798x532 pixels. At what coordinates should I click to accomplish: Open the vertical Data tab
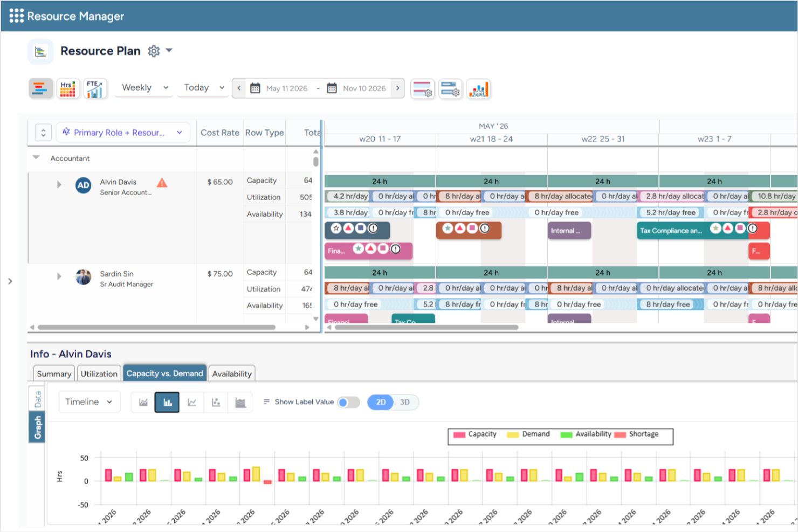click(37, 399)
